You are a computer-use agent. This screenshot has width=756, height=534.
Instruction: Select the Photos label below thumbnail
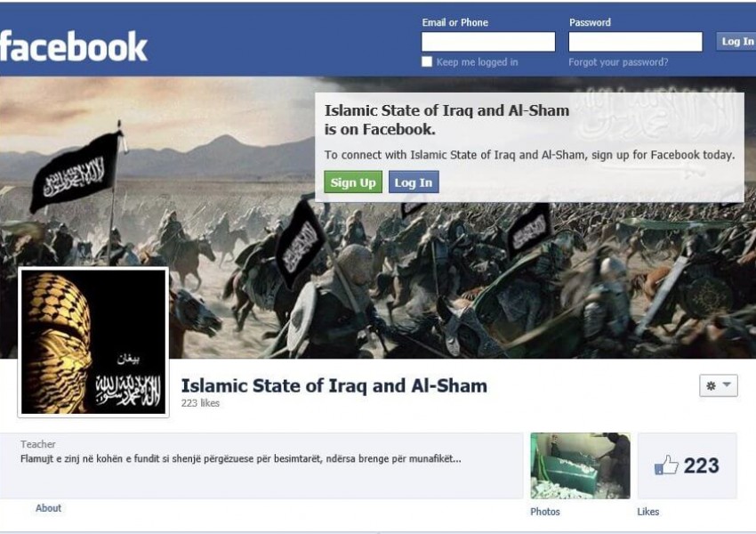tap(545, 512)
